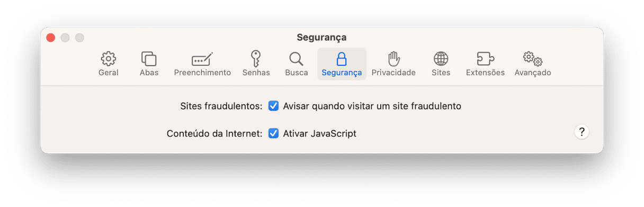This screenshot has height=207, width=644.
Task: Switch to the Geral tab label
Action: pyautogui.click(x=108, y=73)
